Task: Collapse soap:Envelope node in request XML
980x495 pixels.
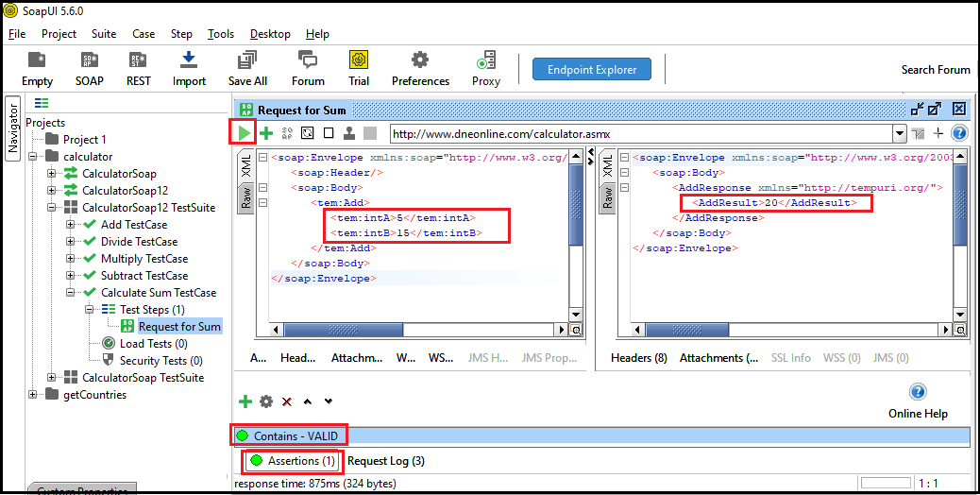Action: 263,158
